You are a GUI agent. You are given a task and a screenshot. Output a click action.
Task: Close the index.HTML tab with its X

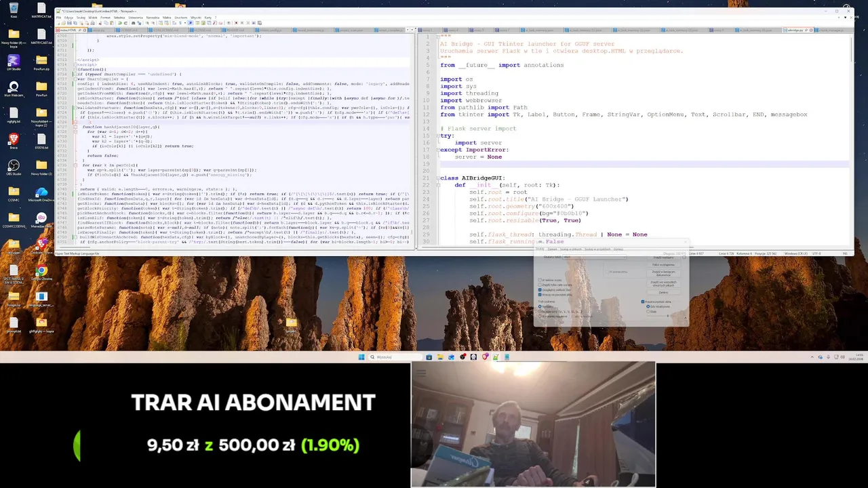tap(85, 30)
